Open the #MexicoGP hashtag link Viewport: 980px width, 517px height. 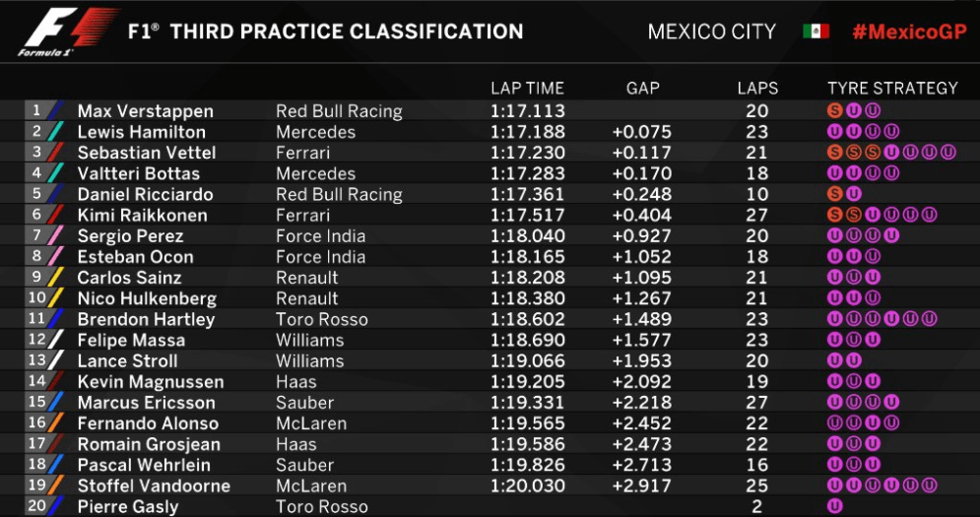tap(909, 32)
